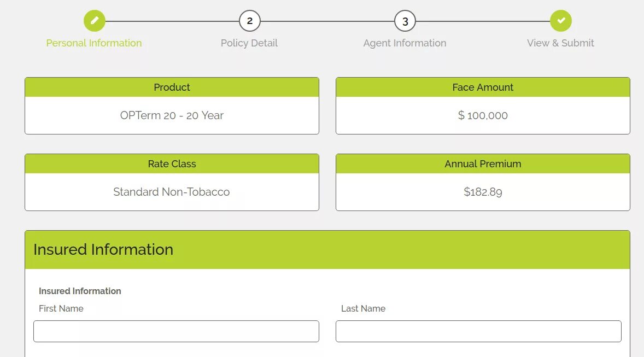Click the checkmark icon for View & Submit
644x357 pixels.
[560, 21]
